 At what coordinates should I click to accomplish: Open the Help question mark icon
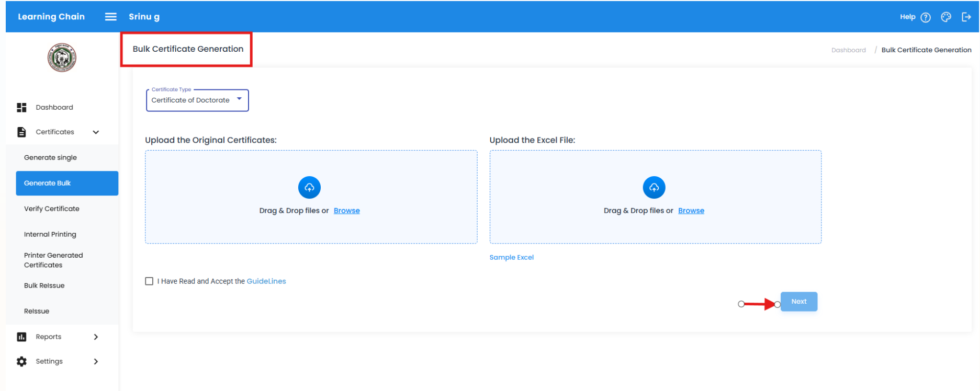[926, 17]
